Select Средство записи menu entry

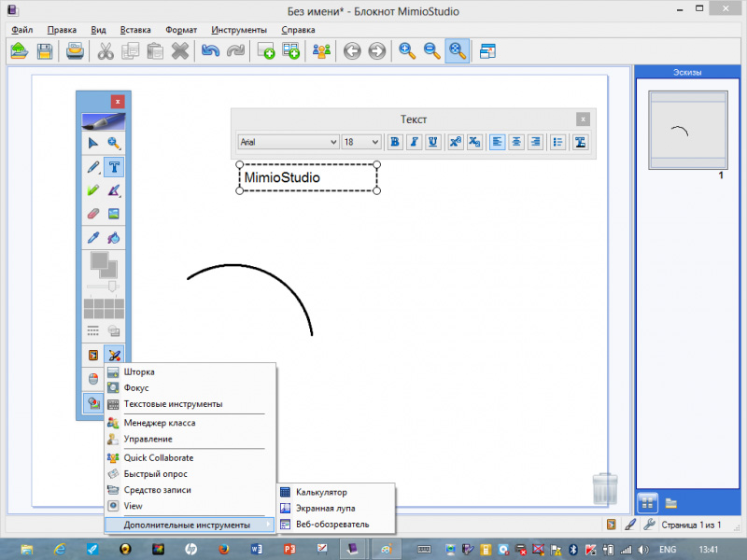click(x=157, y=490)
